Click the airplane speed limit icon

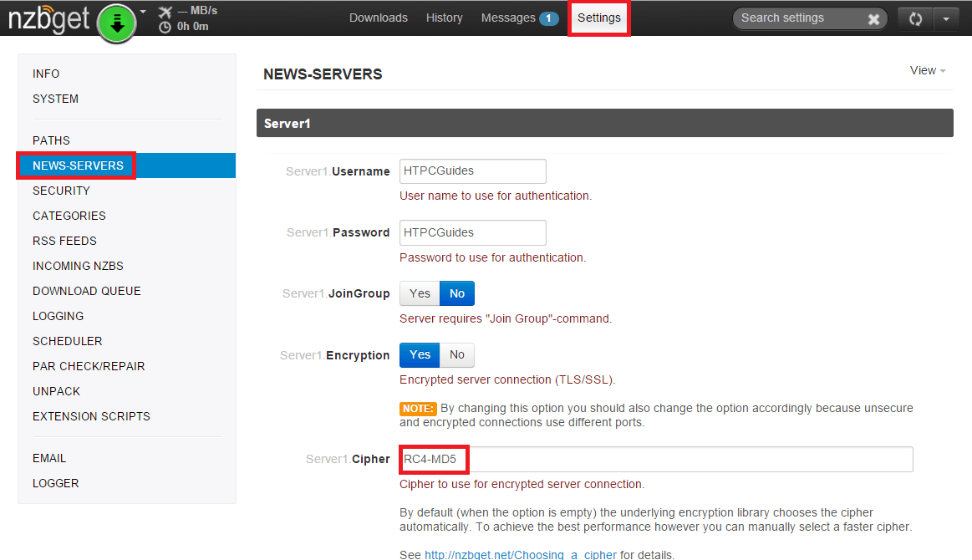[x=164, y=11]
